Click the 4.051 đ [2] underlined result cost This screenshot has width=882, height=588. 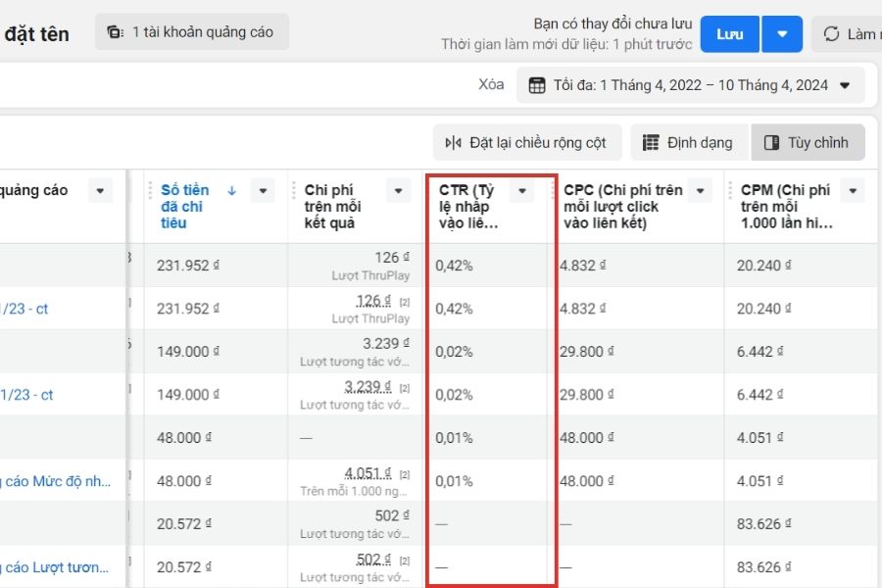367,473
